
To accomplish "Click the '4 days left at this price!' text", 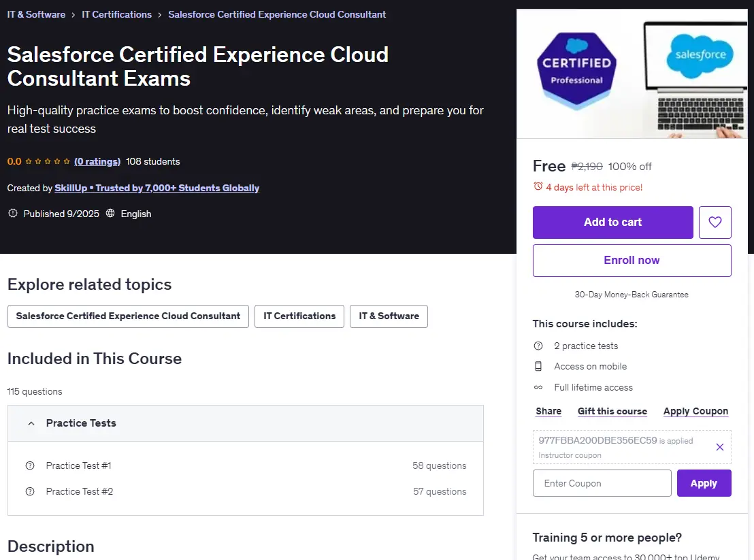I will tap(594, 188).
